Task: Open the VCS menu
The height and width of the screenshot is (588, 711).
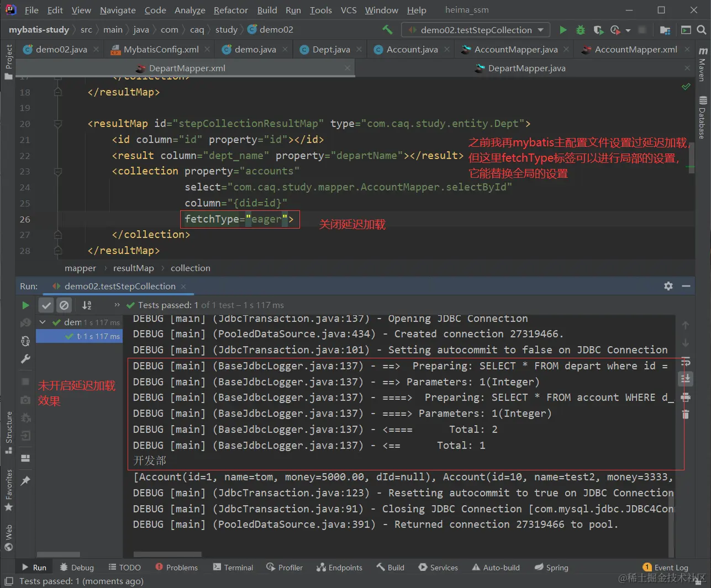Action: (348, 10)
